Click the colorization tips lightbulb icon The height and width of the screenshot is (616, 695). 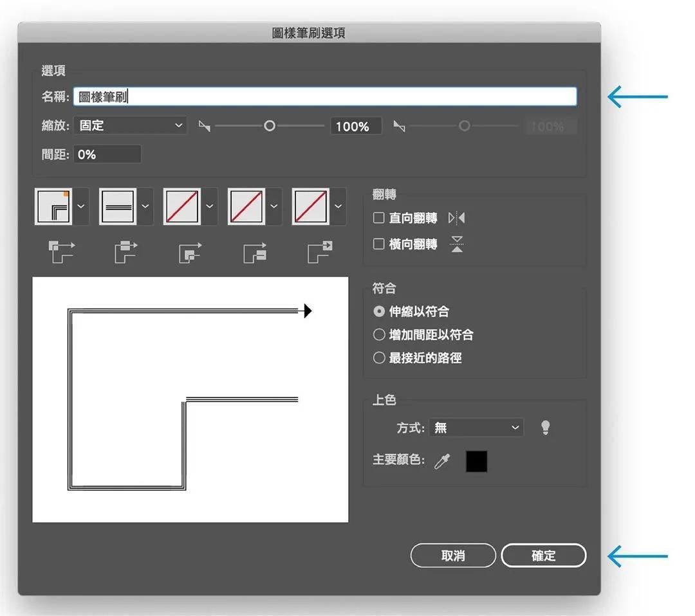(x=546, y=428)
